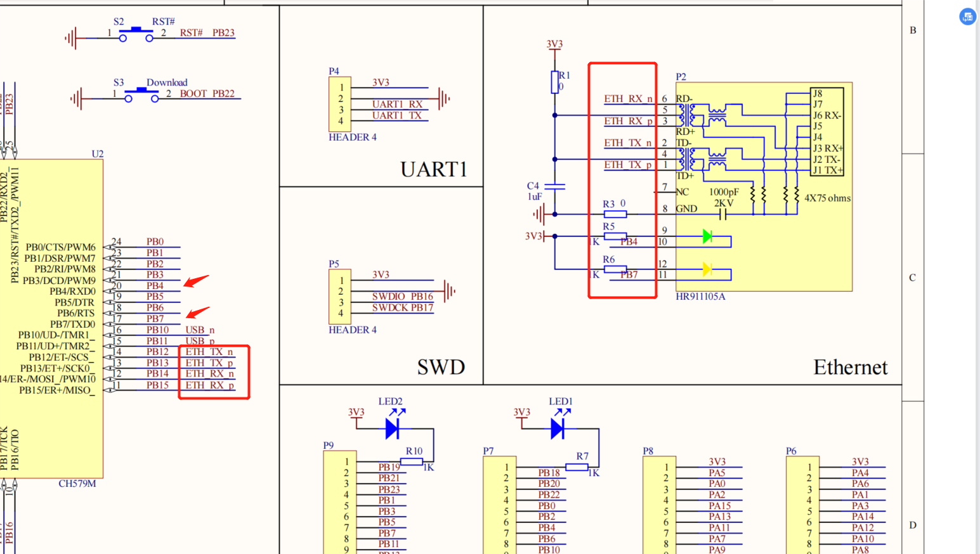980x554 pixels.
Task: Click the 'J6 RX-' jack pin label
Action: 827,115
